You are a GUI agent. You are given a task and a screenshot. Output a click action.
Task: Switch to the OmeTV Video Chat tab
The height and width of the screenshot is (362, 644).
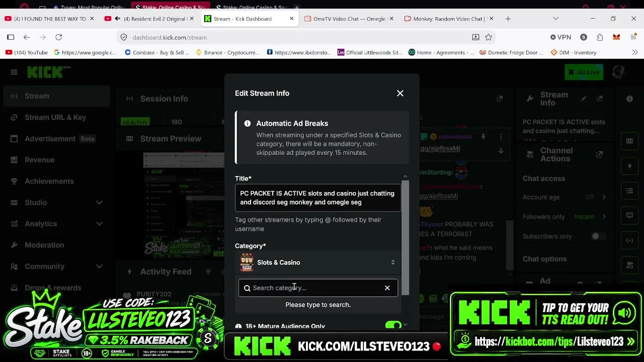pyautogui.click(x=350, y=19)
